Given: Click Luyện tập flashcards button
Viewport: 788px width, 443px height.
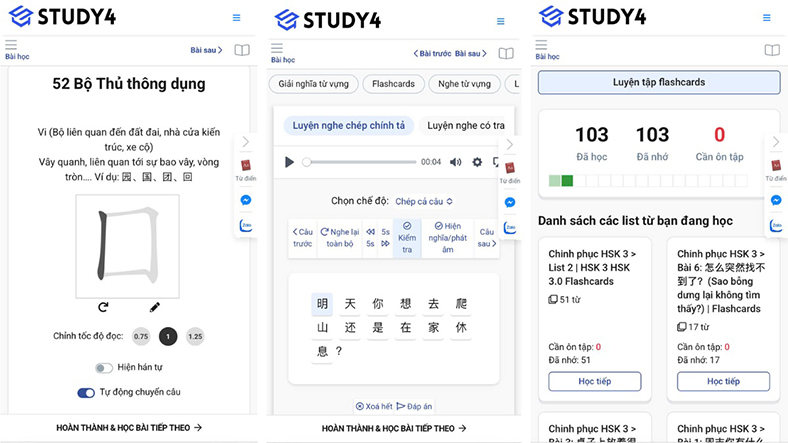Looking at the screenshot, I should pos(659,82).
